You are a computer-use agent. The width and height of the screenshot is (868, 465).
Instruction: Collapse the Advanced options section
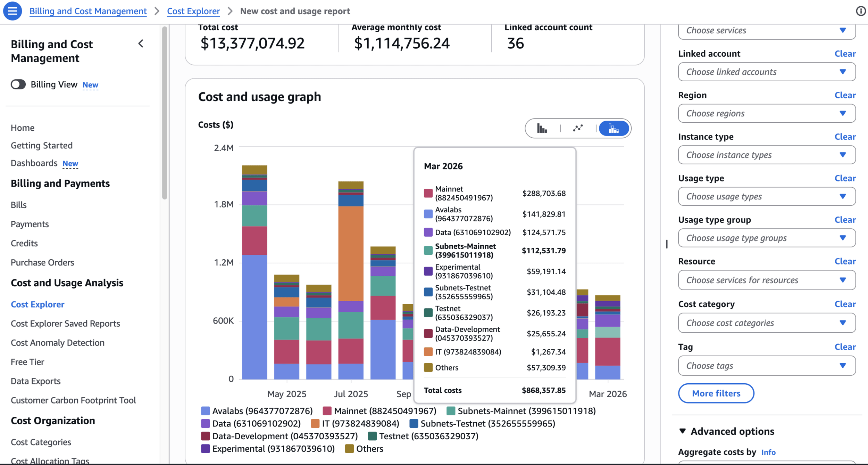tap(683, 431)
